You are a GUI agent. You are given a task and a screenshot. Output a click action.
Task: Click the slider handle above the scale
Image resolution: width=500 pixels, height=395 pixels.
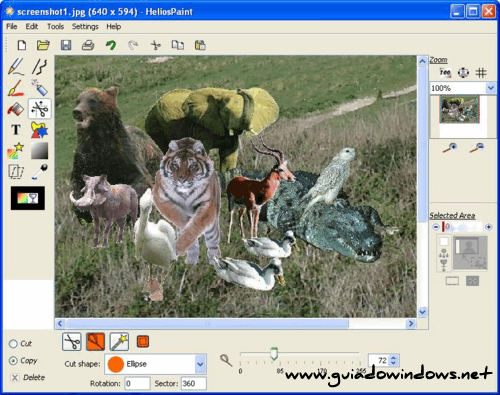[274, 354]
